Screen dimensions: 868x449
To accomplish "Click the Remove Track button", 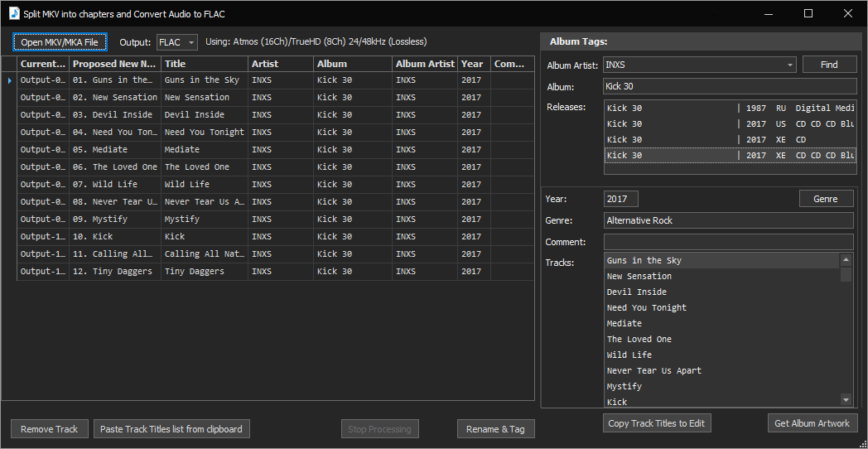I will click(x=50, y=429).
